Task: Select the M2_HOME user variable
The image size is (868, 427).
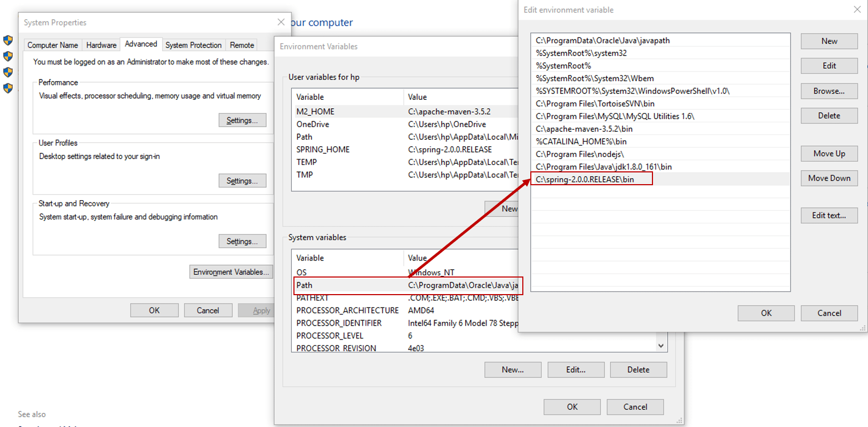Action: click(315, 112)
